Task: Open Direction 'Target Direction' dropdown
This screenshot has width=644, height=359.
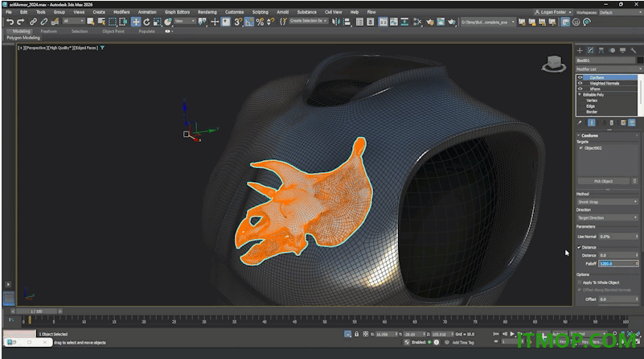Action: point(608,217)
